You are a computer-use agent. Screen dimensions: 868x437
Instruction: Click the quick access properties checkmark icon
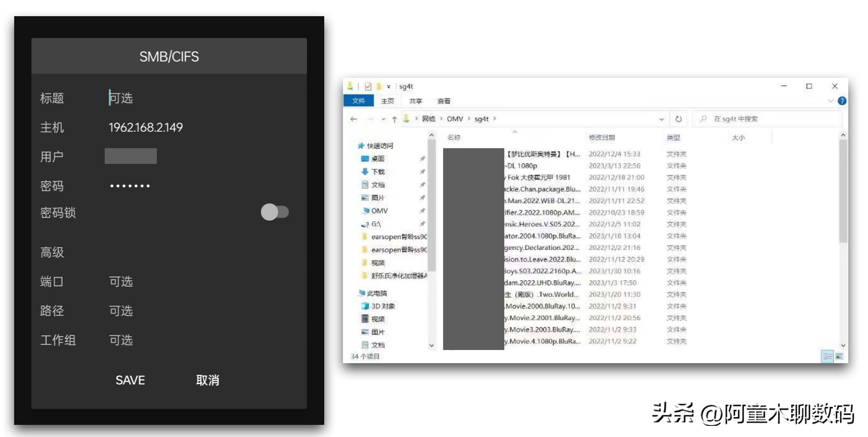tap(368, 86)
